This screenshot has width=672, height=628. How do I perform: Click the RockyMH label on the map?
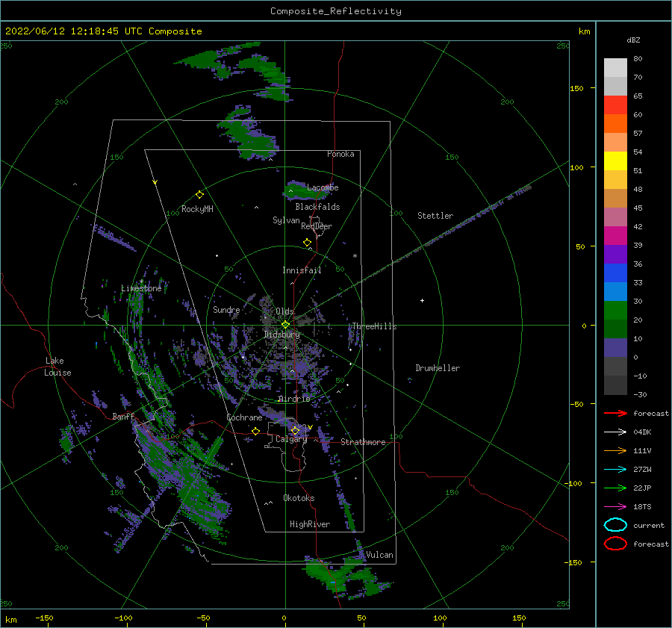click(x=197, y=209)
